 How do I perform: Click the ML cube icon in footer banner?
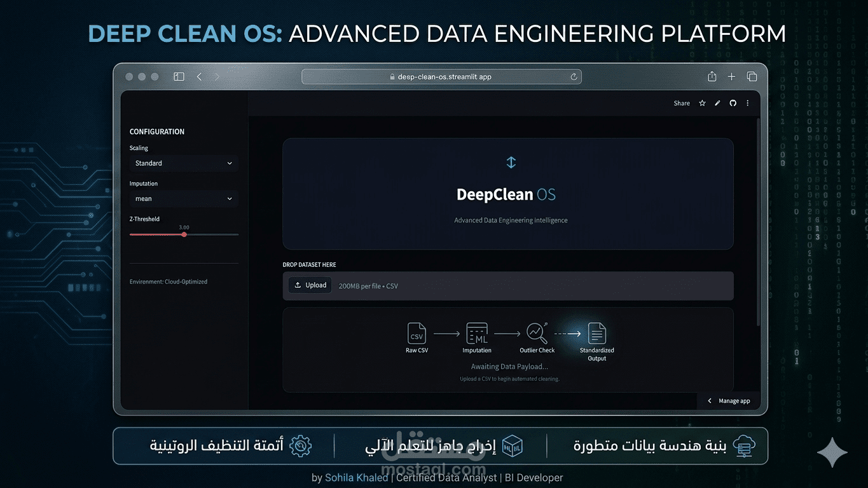pyautogui.click(x=513, y=446)
